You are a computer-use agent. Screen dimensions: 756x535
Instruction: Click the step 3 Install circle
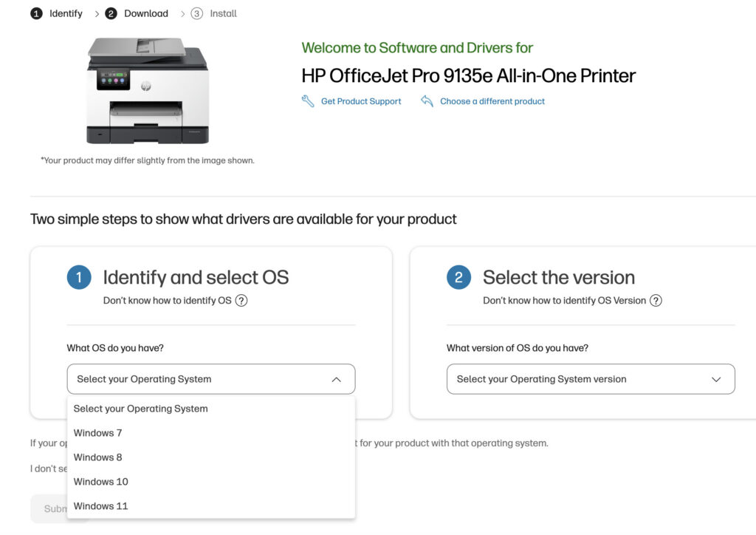[197, 13]
